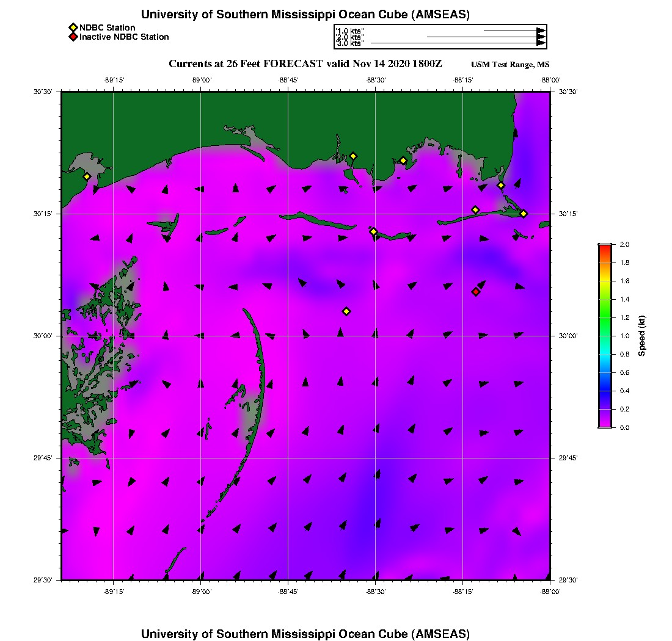The image size is (672, 641).
Task: Click the 'USM Test Range, MS' label
Action: pyautogui.click(x=510, y=65)
